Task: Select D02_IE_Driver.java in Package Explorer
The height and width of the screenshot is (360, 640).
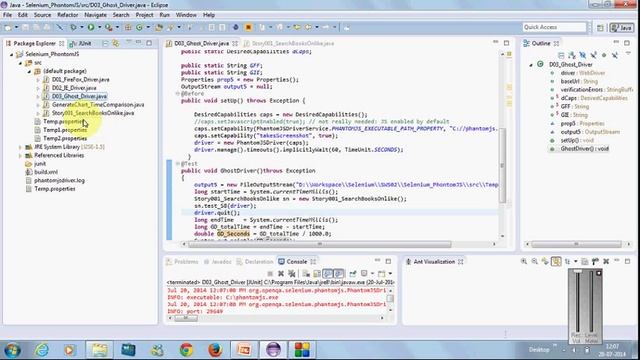Action: click(x=74, y=88)
